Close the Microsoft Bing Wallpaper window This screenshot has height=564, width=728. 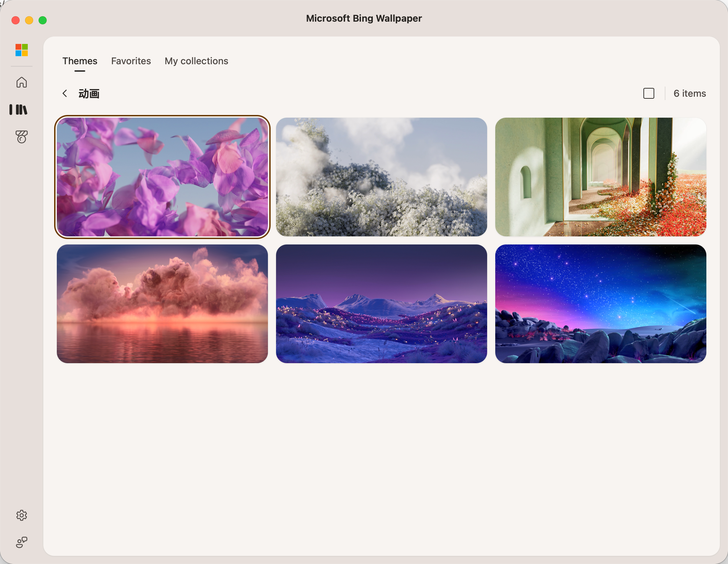click(16, 20)
